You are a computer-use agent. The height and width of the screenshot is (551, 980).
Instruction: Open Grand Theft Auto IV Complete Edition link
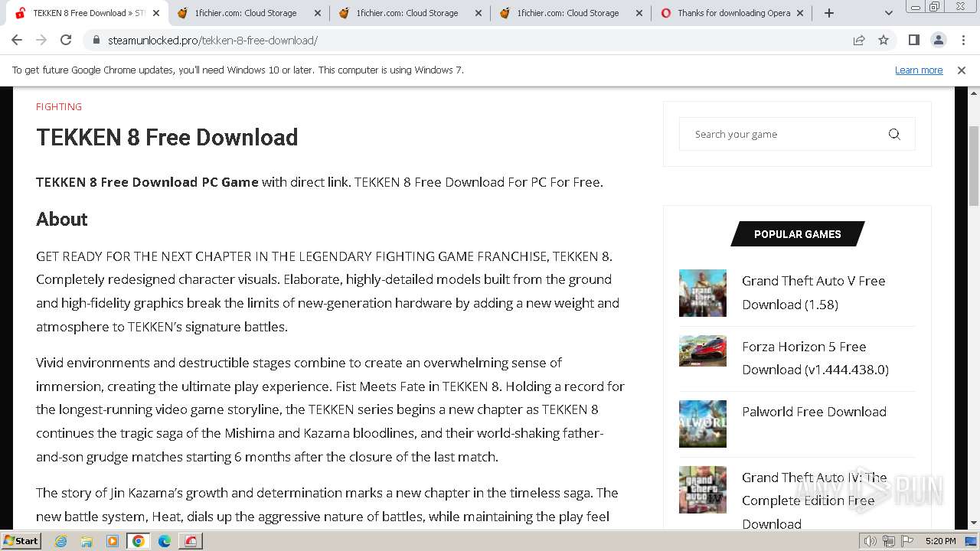[x=814, y=500]
